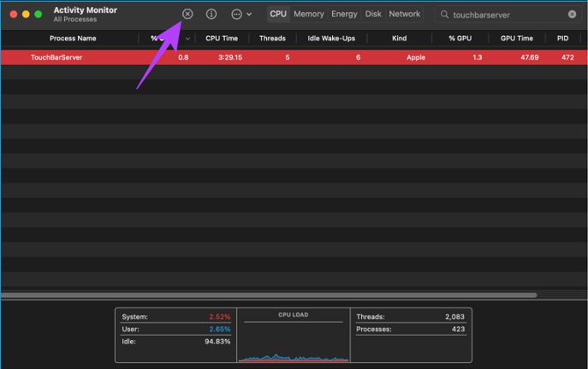Sort processes by PID column
The width and height of the screenshot is (588, 369).
click(x=562, y=39)
